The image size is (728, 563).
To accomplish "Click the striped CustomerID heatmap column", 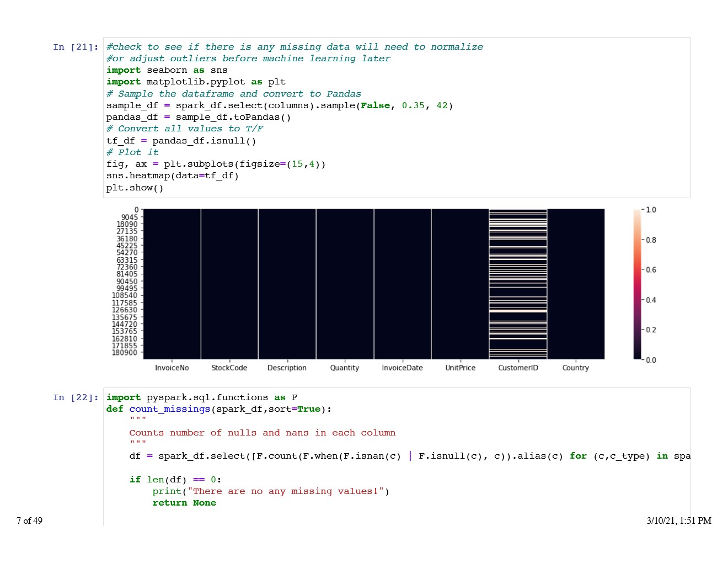I will (518, 284).
